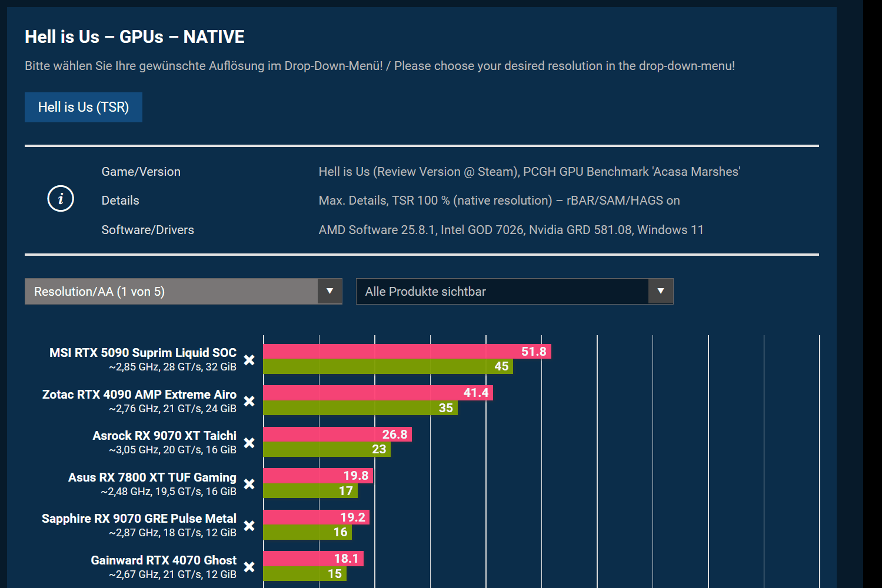Click the pink 19.8 bar for RX 7800 XT
The image size is (882, 588).
(318, 476)
